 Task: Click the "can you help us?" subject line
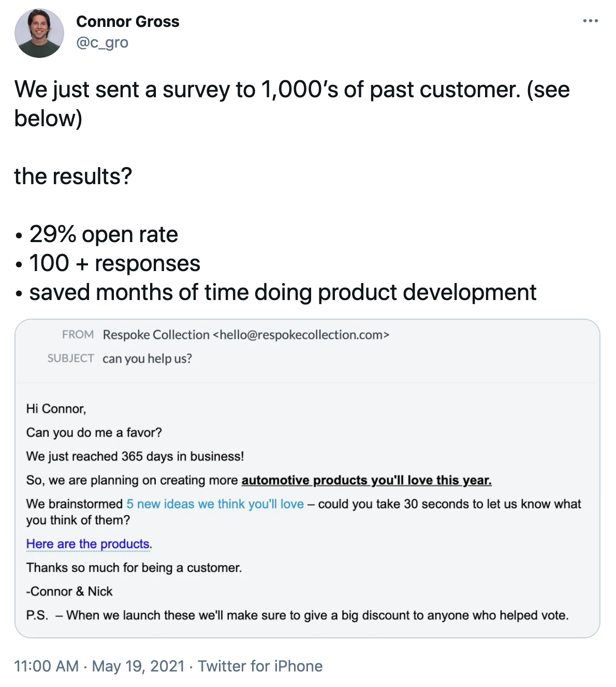click(147, 359)
